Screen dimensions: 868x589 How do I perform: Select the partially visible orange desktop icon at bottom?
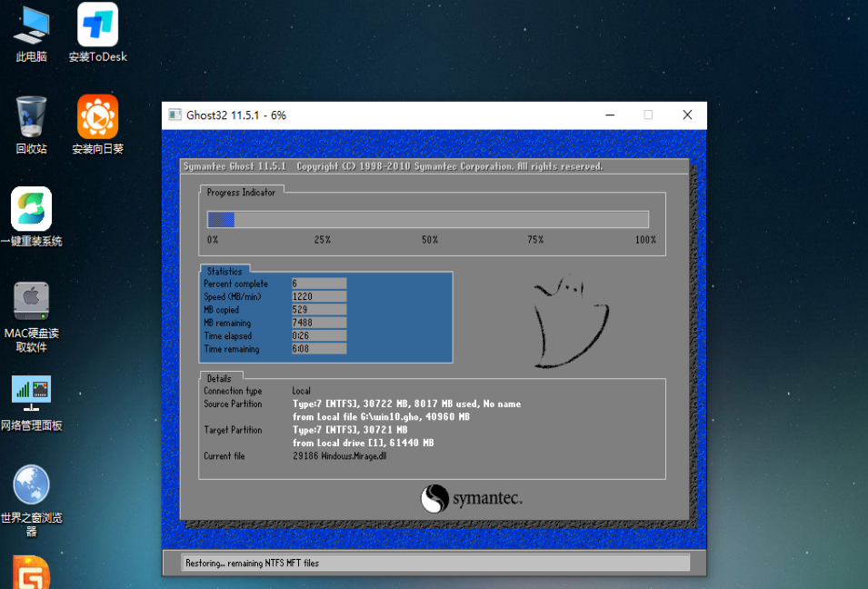pos(31,573)
